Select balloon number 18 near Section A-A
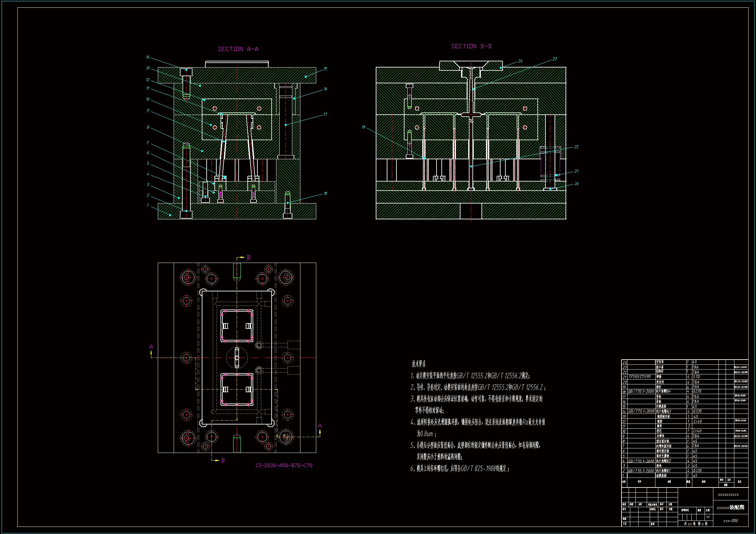Viewport: 756px width, 534px height. 325,194
